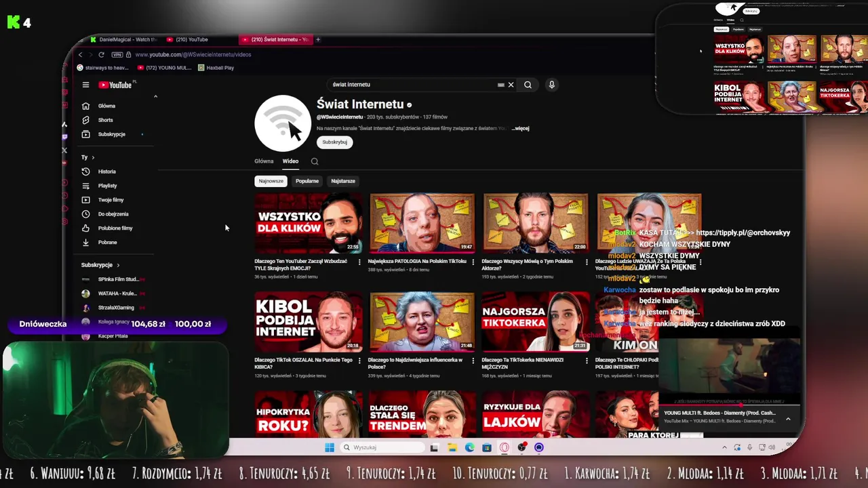Open Haxball Play bookmark

(216, 68)
